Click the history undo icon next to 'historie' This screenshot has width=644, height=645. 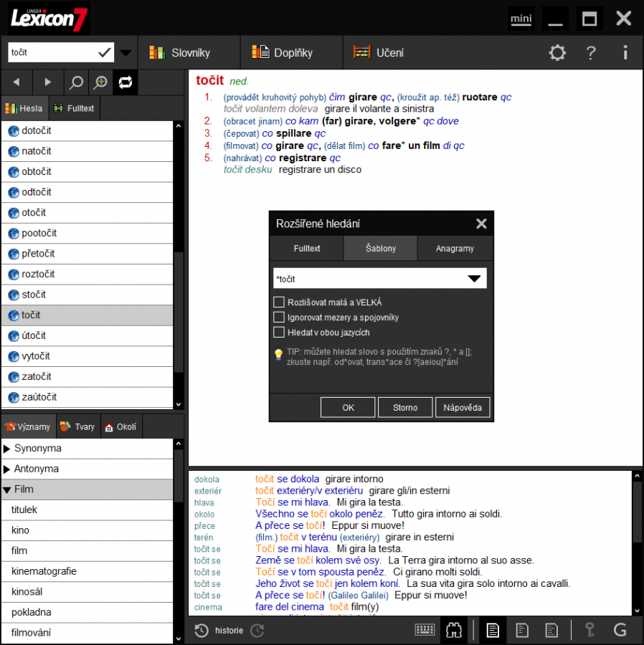coord(201,631)
